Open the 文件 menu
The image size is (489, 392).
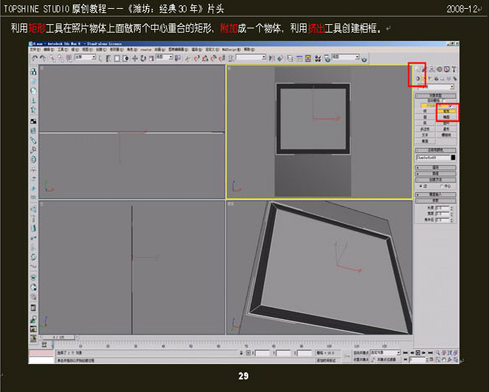coord(35,50)
